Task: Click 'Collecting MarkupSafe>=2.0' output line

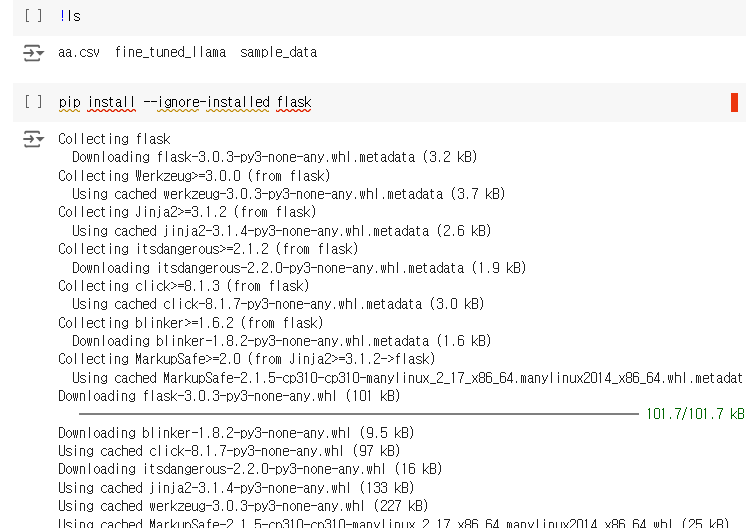Action: [247, 359]
